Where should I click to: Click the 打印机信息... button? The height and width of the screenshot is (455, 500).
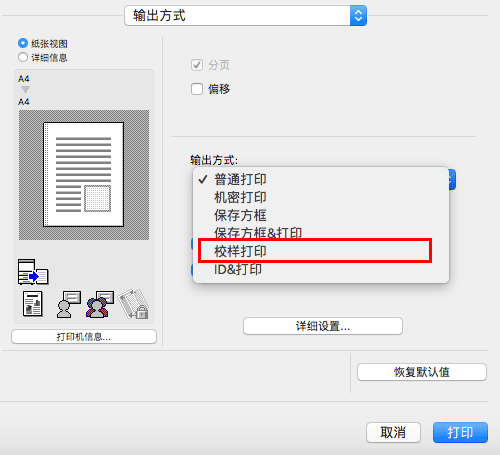coord(84,337)
